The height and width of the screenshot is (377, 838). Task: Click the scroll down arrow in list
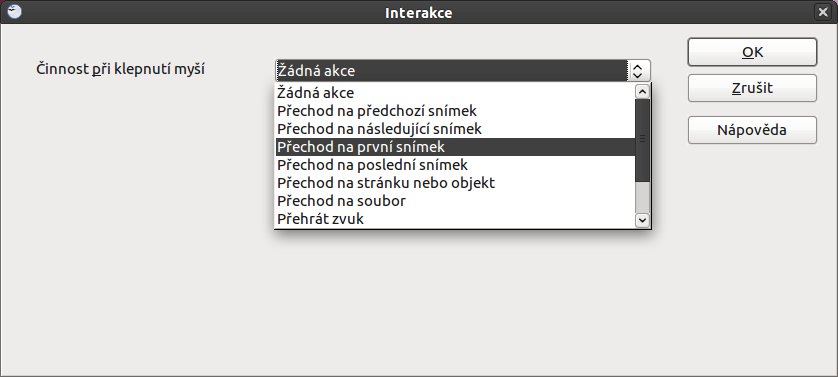642,219
